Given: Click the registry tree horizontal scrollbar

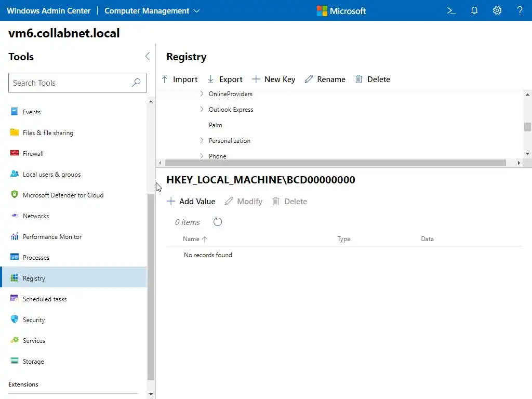Looking at the screenshot, I should click(x=335, y=163).
